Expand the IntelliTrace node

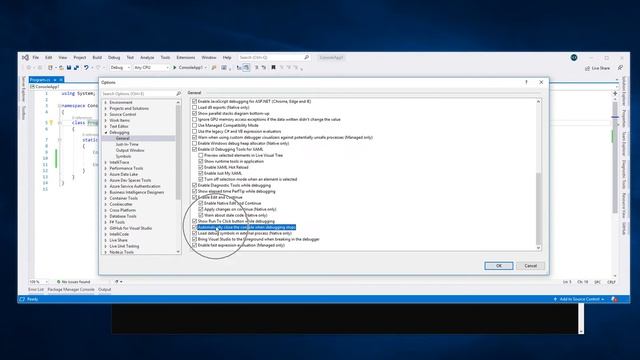point(106,162)
